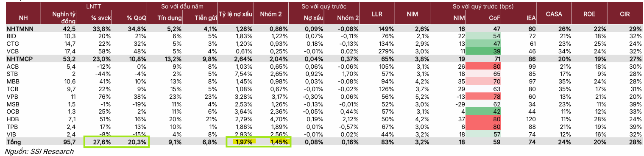Select the TCB bank row label

(11, 90)
